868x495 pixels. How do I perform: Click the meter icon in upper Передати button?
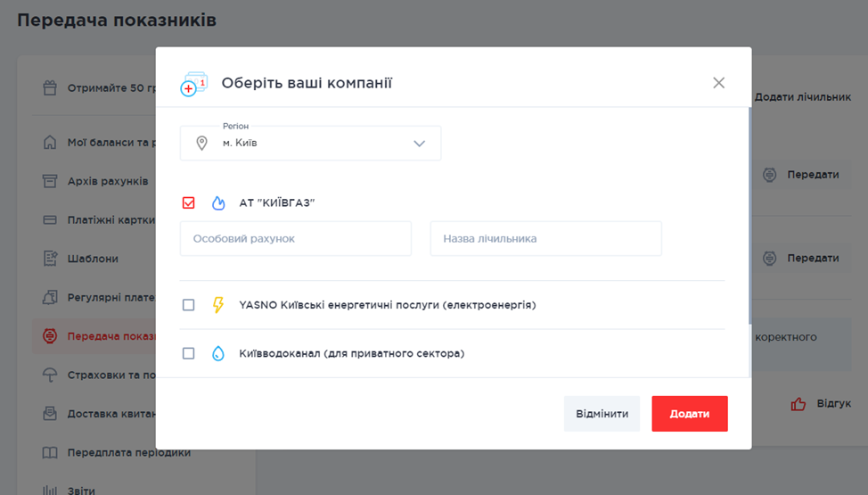coord(769,175)
